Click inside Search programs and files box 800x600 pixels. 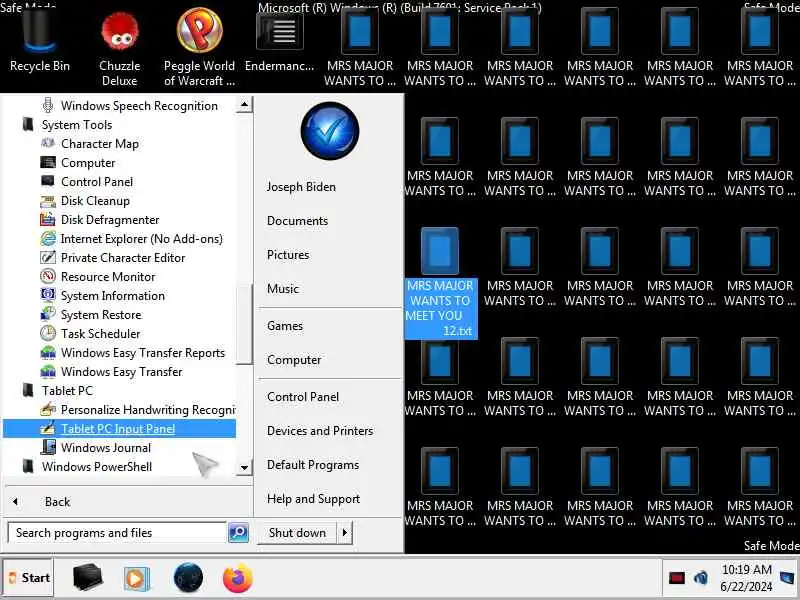(x=117, y=533)
